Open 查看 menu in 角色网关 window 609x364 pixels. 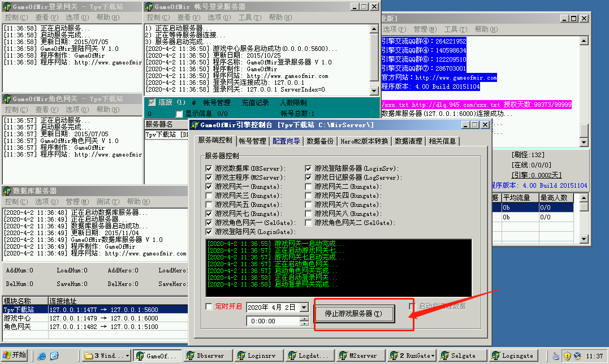pyautogui.click(x=46, y=110)
